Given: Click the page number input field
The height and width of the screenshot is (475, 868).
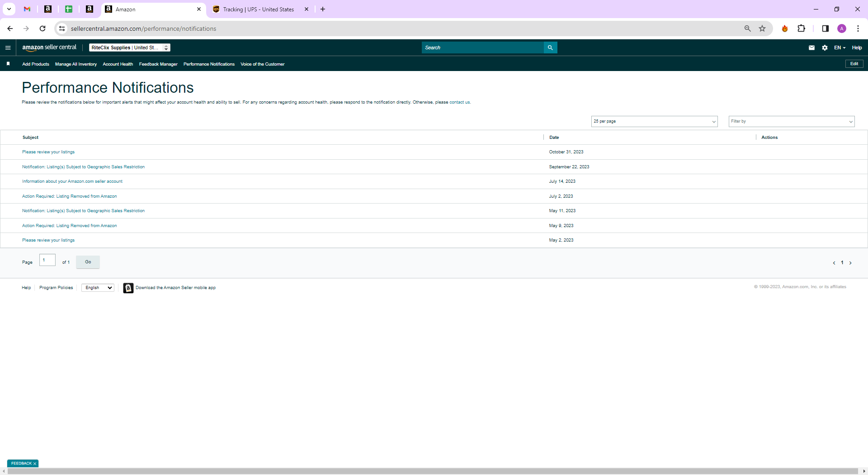Looking at the screenshot, I should click(x=47, y=260).
